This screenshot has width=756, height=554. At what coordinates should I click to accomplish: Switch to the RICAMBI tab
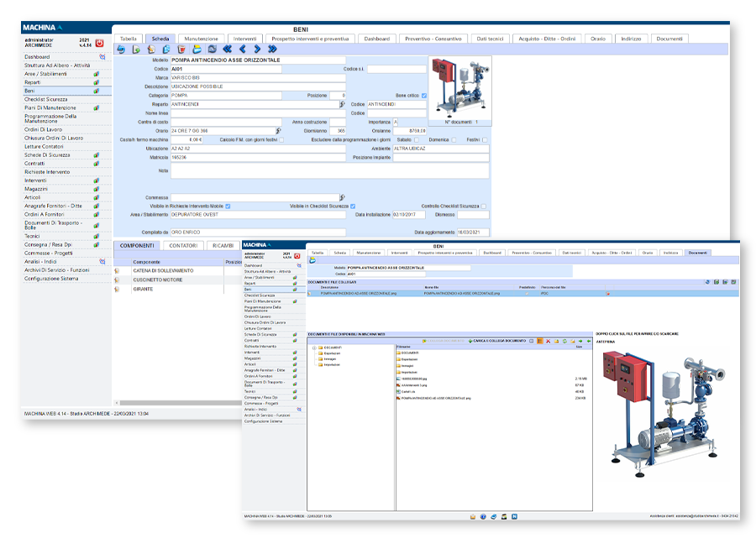point(223,246)
